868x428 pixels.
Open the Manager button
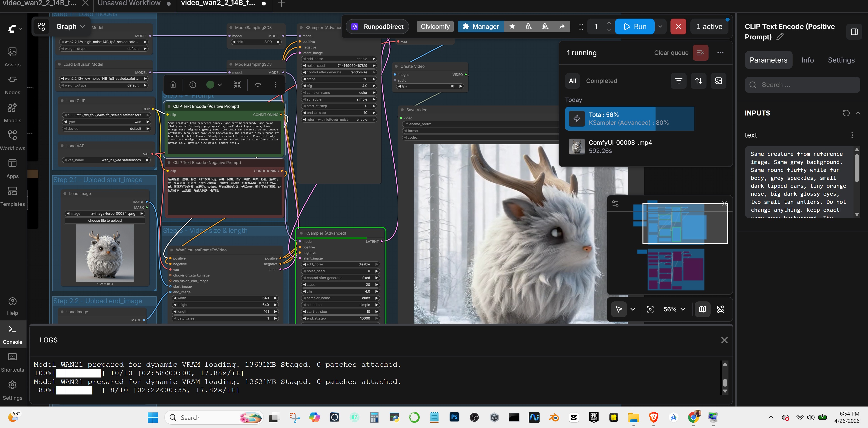pyautogui.click(x=481, y=26)
